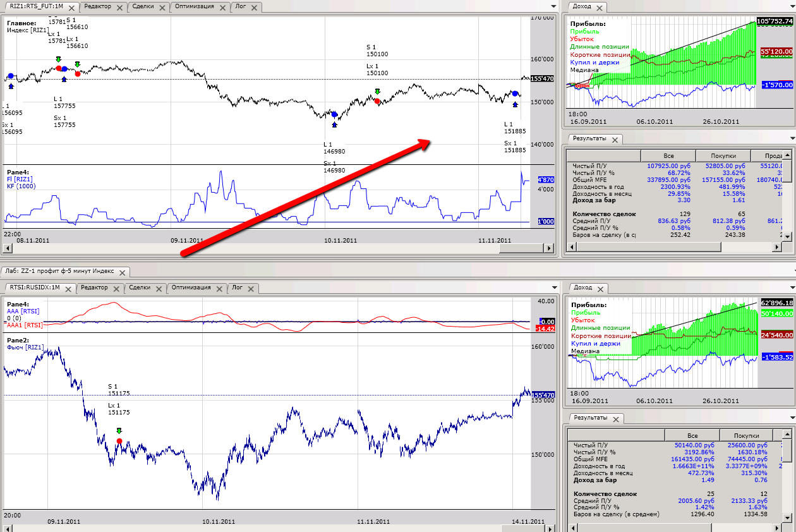Open the upper Результаты panel dropdown arrow

coord(792,138)
